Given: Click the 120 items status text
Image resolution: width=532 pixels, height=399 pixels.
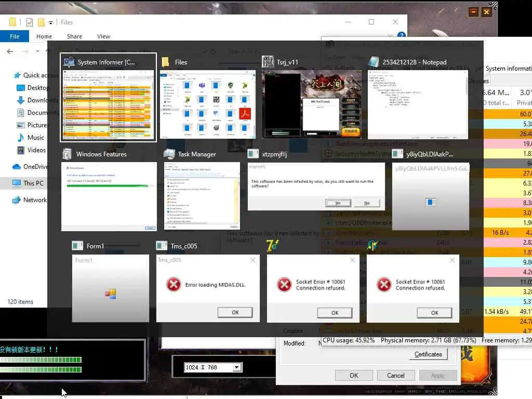Looking at the screenshot, I should 20,302.
